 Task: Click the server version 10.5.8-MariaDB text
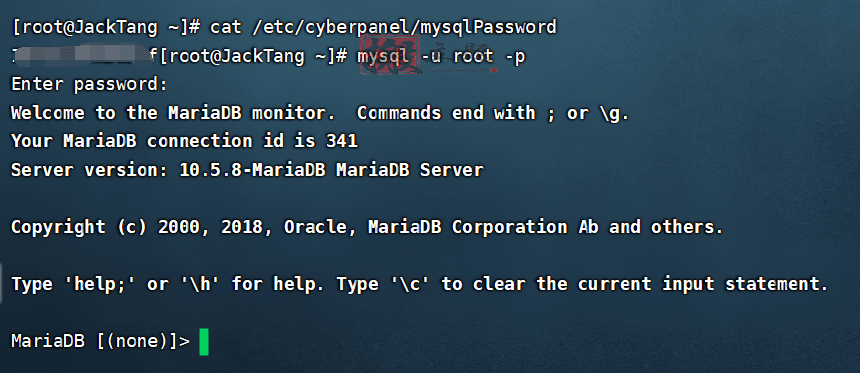coord(255,170)
